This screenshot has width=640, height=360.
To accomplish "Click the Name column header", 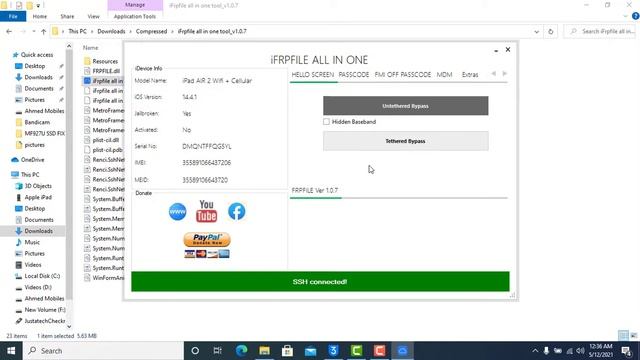I will coord(91,48).
